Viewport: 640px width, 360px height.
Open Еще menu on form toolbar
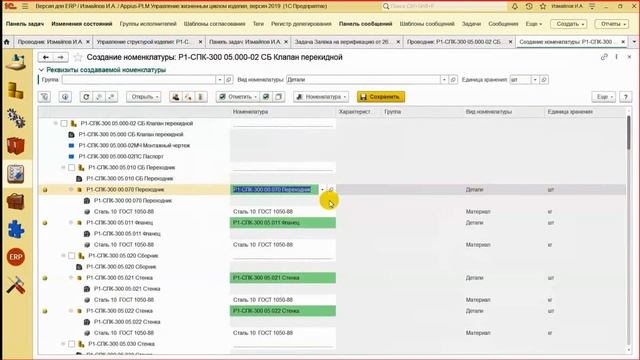[x=604, y=97]
